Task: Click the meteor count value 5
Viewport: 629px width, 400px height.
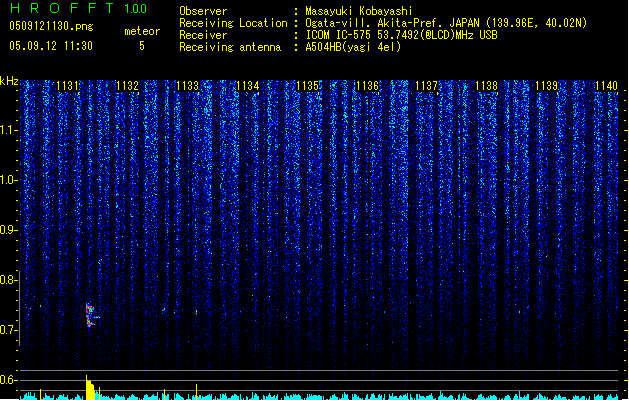Action: pos(142,46)
